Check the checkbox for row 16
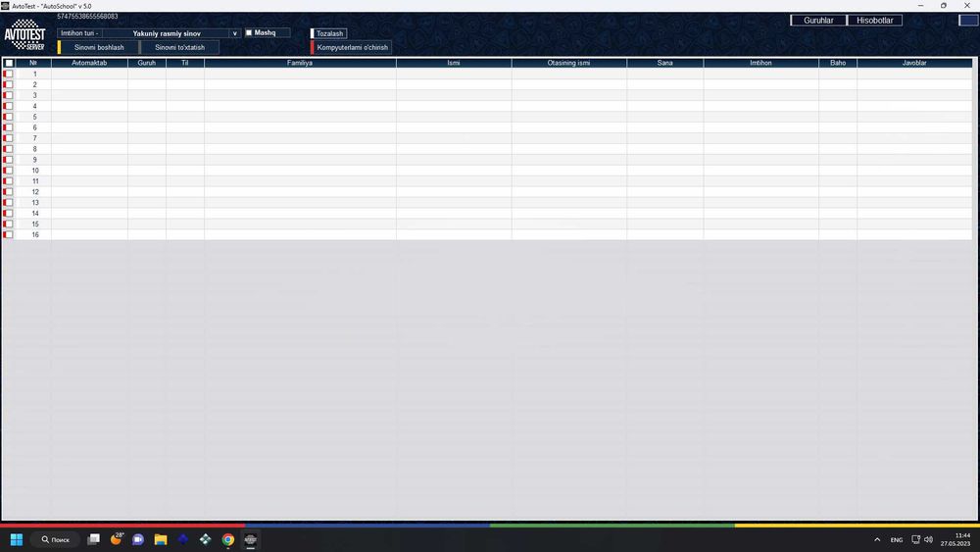 pyautogui.click(x=9, y=234)
